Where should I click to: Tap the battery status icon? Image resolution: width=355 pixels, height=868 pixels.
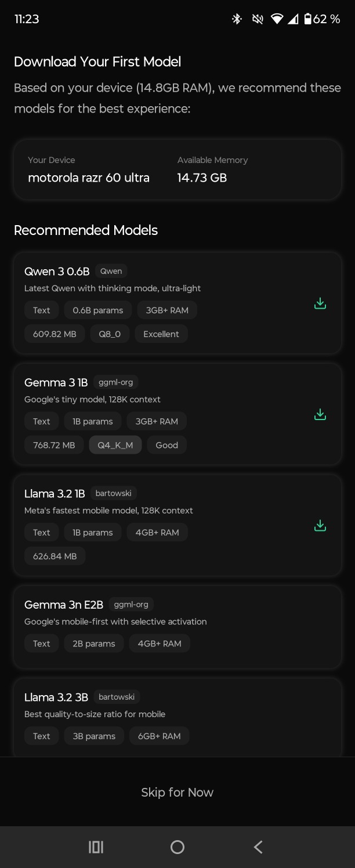(x=308, y=19)
